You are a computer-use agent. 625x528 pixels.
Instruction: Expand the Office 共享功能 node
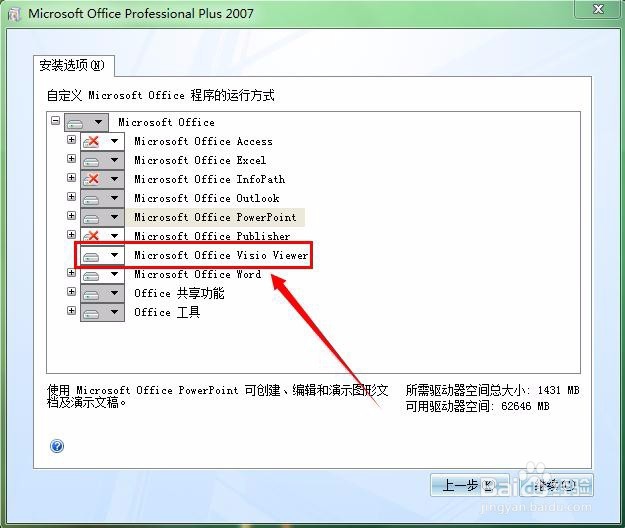(x=71, y=292)
